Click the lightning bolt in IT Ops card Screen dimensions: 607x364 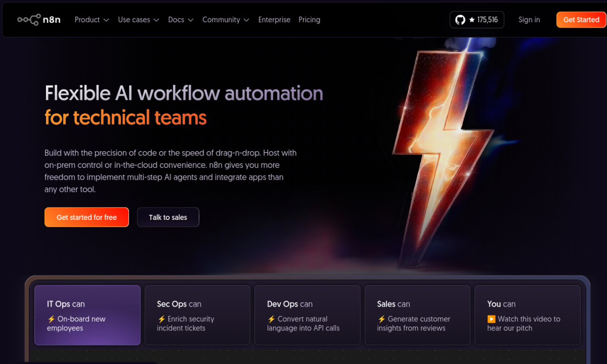coord(51,319)
